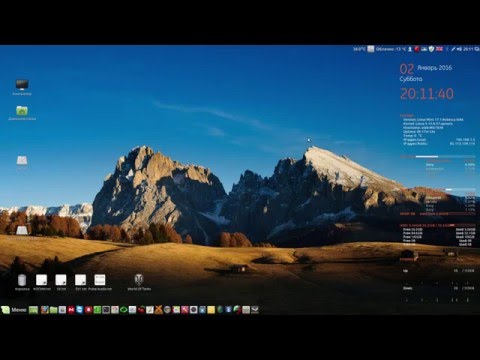Click the CPU temperature reading in tray
The width and height of the screenshot is (480, 360).
coord(359,49)
